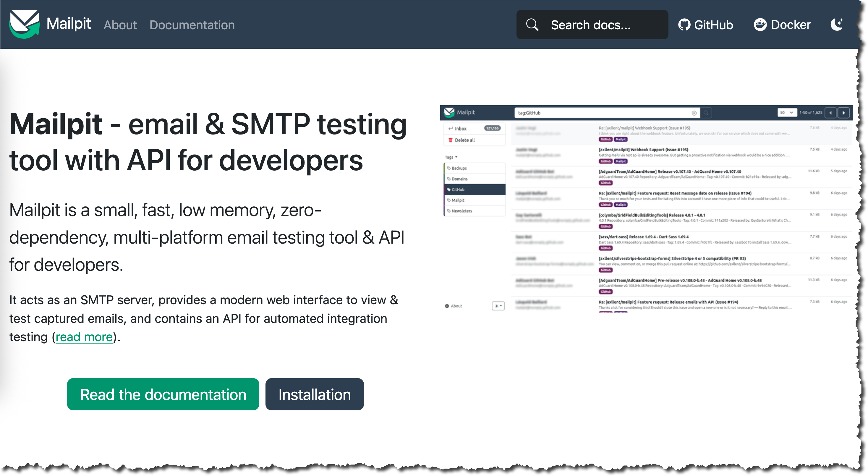Image resolution: width=868 pixels, height=476 pixels.
Task: Click 'GridFieldBulkEditingTools Release 4.0.1' row
Action: pyautogui.click(x=682, y=220)
